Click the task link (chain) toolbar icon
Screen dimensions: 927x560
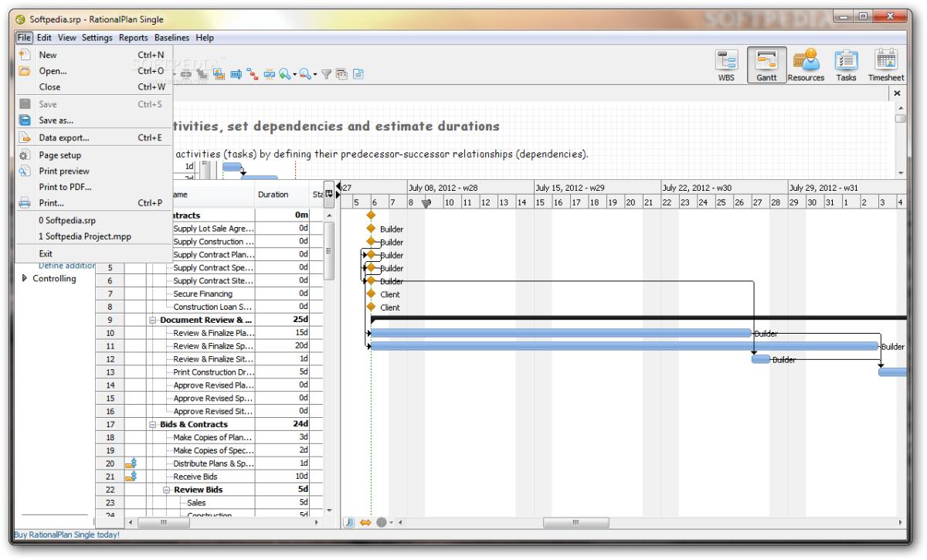188,73
